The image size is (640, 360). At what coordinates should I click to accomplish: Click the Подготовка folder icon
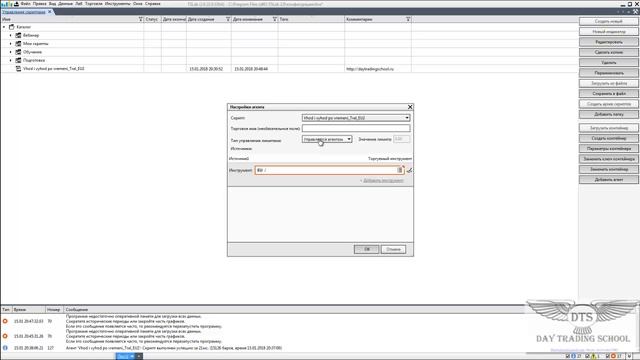pos(18,60)
